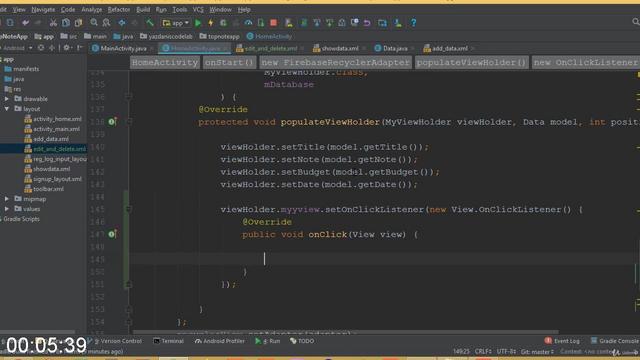Viewport: 640px width, 360px height.
Task: Click the blue Help question mark icon
Action: (413, 23)
